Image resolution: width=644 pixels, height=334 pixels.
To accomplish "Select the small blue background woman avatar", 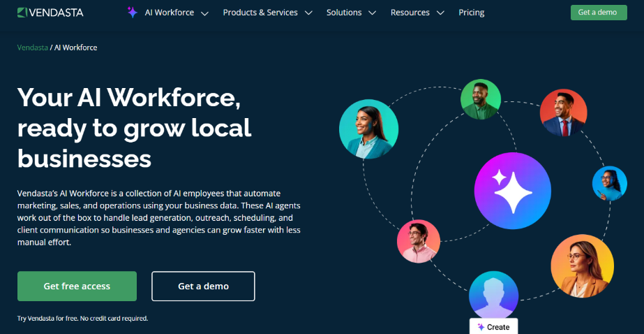I will (x=609, y=183).
